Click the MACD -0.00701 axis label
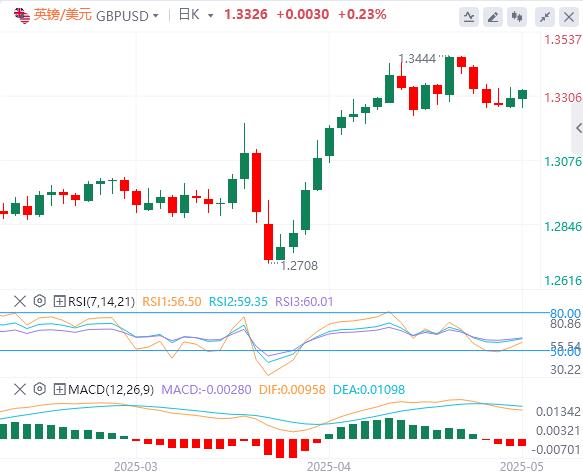Screen dimensions: 583x473 (556, 450)
